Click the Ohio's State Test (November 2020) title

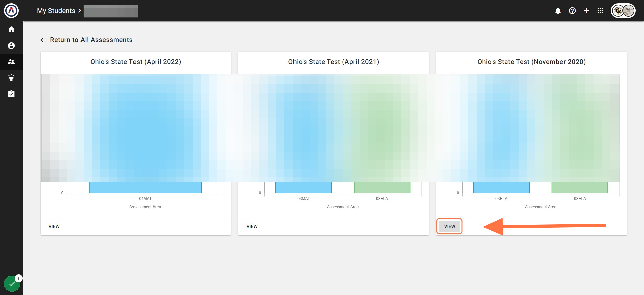[532, 62]
